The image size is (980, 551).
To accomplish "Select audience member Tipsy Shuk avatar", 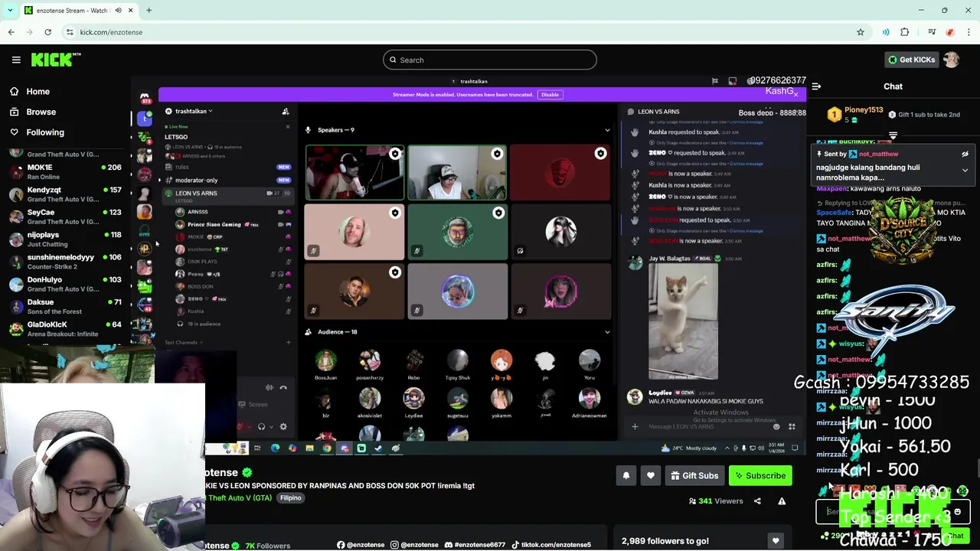I will (458, 361).
